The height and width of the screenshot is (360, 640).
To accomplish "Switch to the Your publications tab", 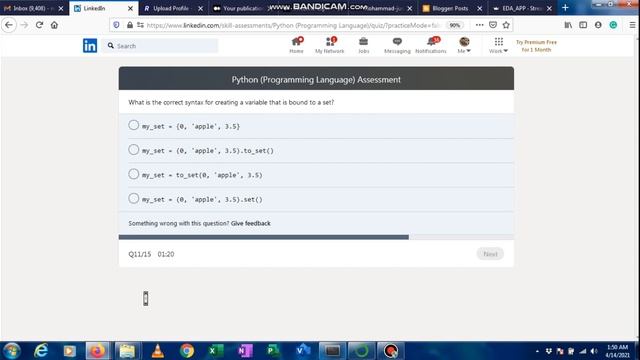I will (x=241, y=8).
